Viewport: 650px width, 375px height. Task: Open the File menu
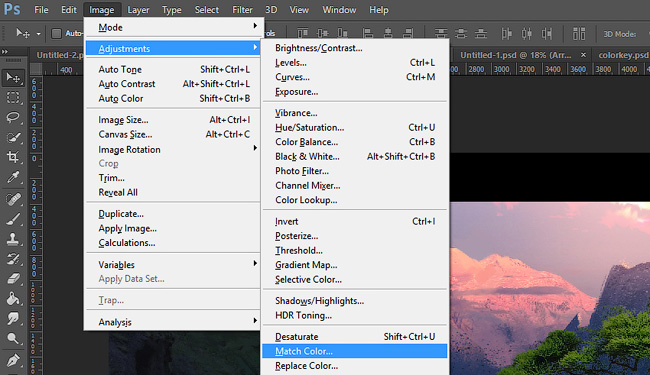[x=41, y=10]
